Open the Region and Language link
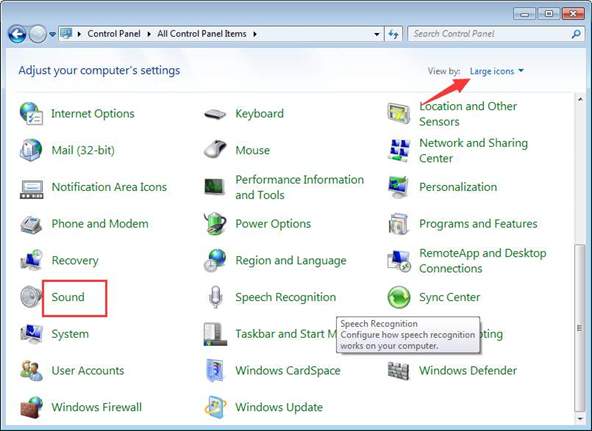The image size is (592, 431). point(291,260)
